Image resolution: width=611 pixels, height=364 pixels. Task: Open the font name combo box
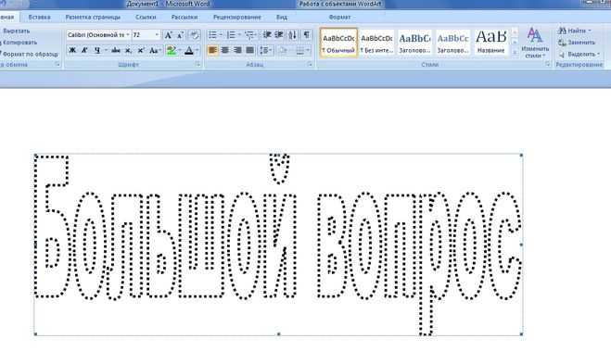pyautogui.click(x=98, y=35)
